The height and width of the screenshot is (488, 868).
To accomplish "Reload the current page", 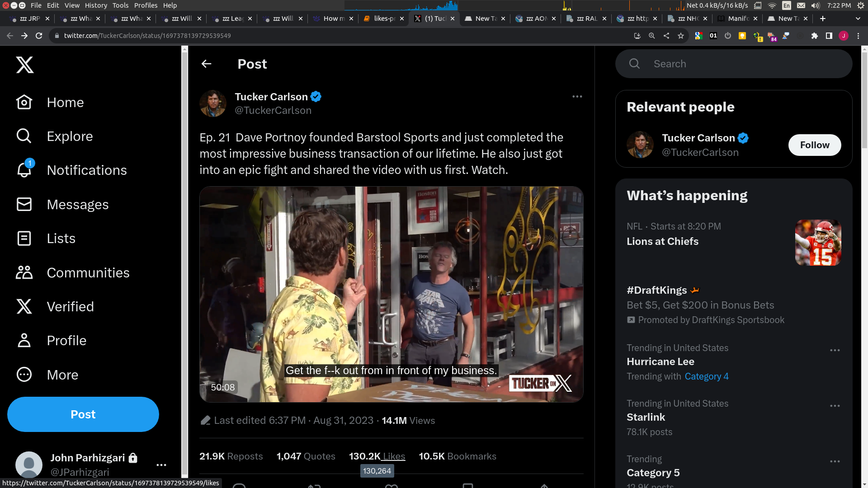I will pyautogui.click(x=39, y=36).
